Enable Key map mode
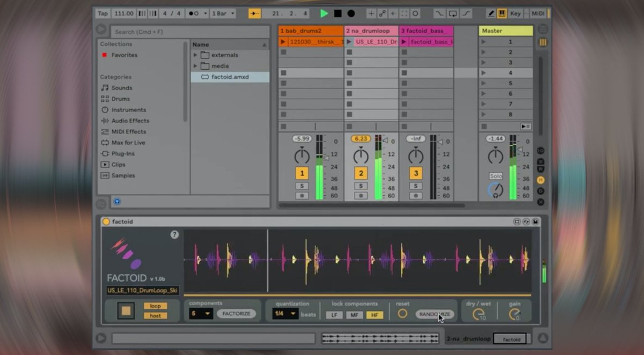 click(515, 13)
